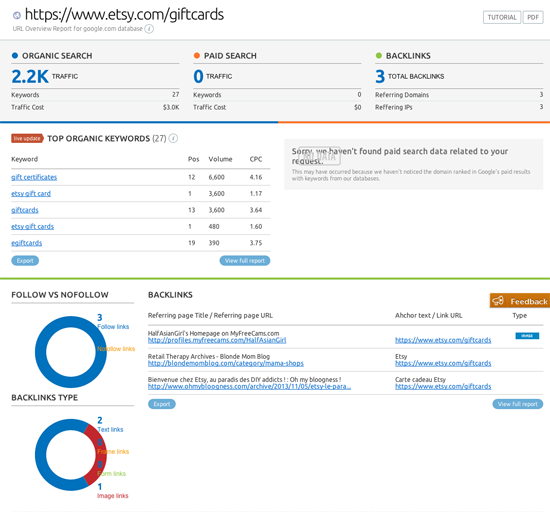Download the report as PDF

(533, 18)
